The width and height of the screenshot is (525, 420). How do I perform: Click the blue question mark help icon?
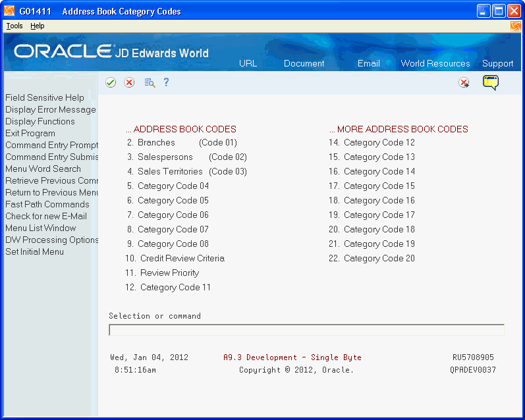point(166,82)
